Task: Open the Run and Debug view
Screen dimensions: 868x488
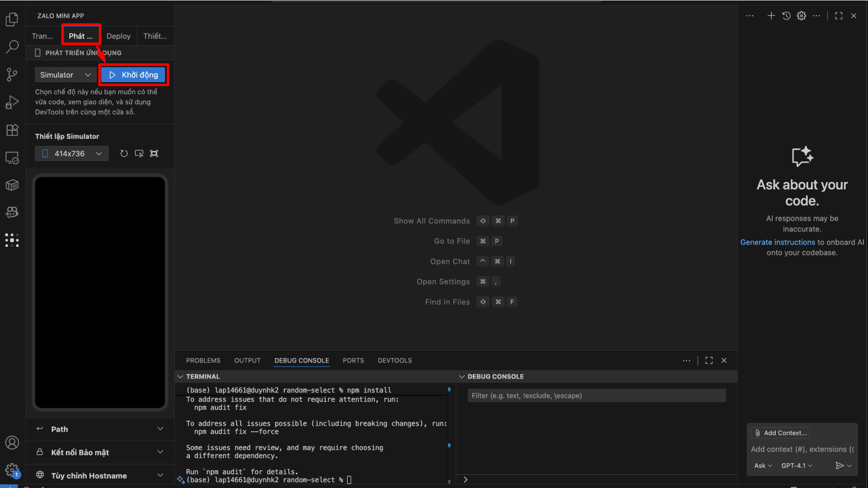Action: [12, 102]
